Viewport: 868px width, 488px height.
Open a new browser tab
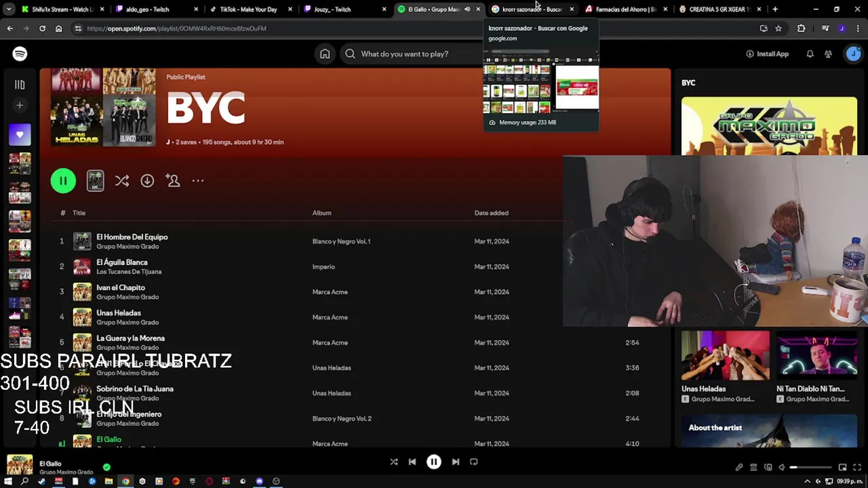tap(774, 9)
